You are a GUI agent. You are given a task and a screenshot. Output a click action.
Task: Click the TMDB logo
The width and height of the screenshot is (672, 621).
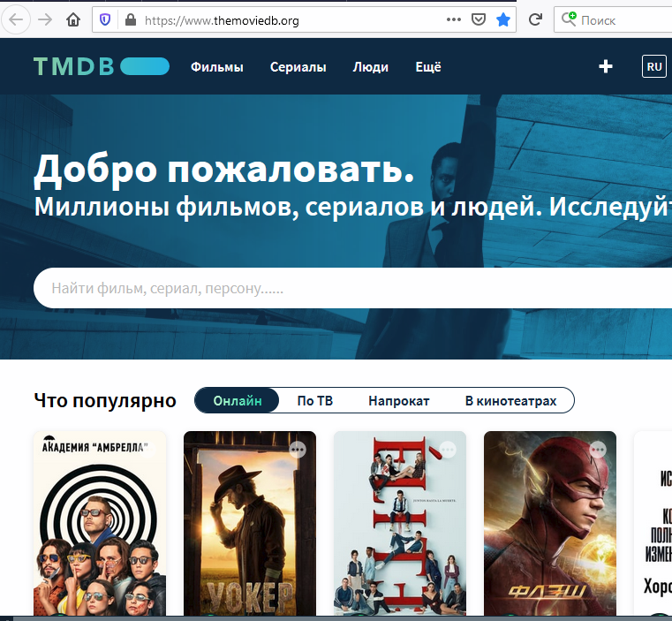[x=102, y=66]
